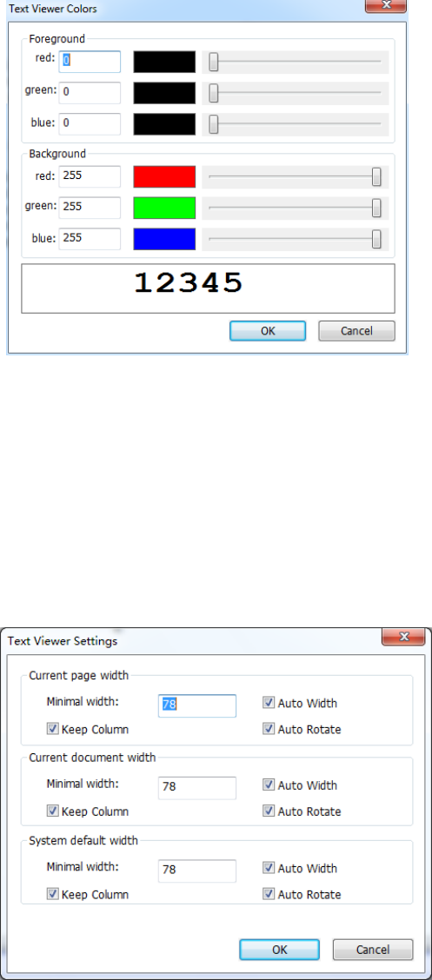Click OK in Text Viewer Colors dialog

click(268, 331)
